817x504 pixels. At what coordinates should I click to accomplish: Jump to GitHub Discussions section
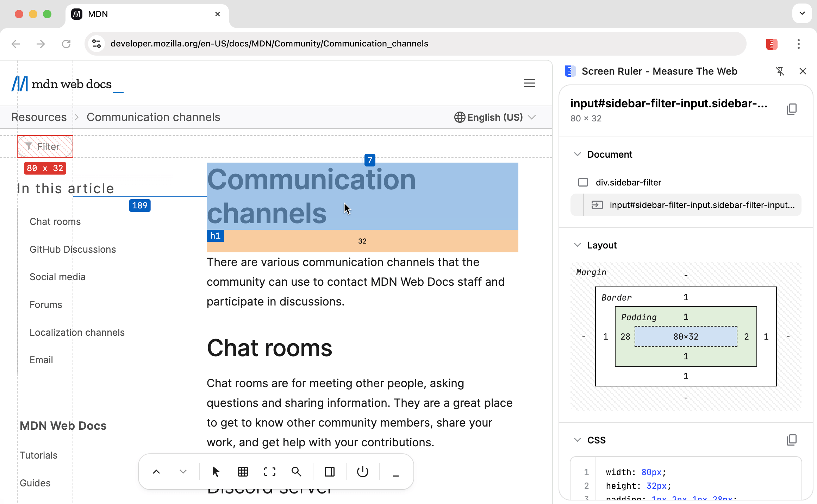pos(73,250)
